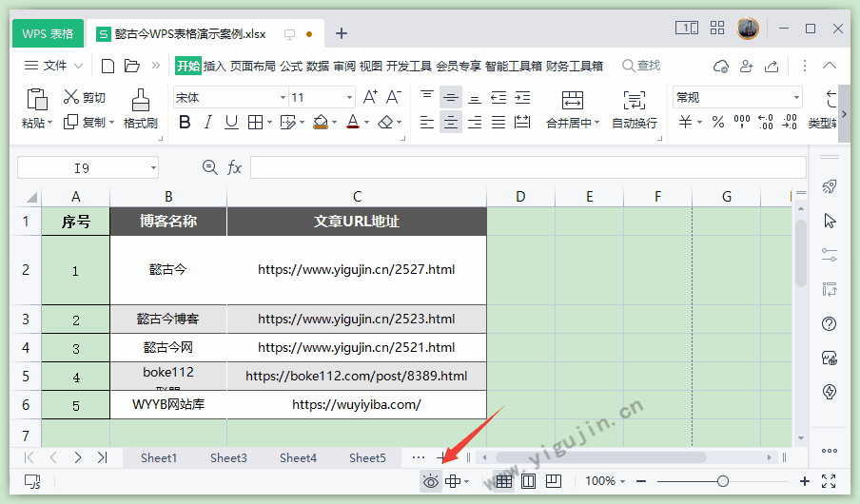Show more sheets with the ellipsis button
The image size is (860, 504).
pyautogui.click(x=418, y=457)
